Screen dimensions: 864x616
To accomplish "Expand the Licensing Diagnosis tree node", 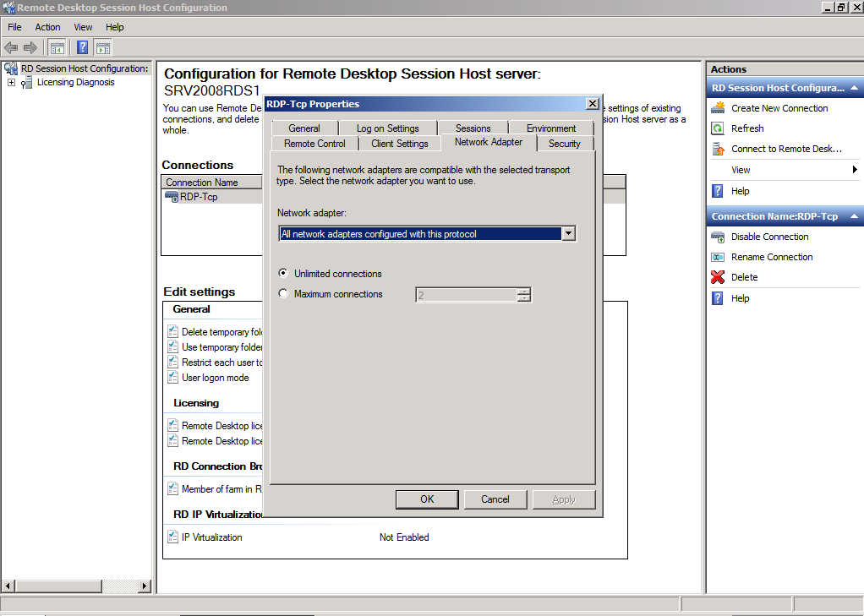I will 11,83.
